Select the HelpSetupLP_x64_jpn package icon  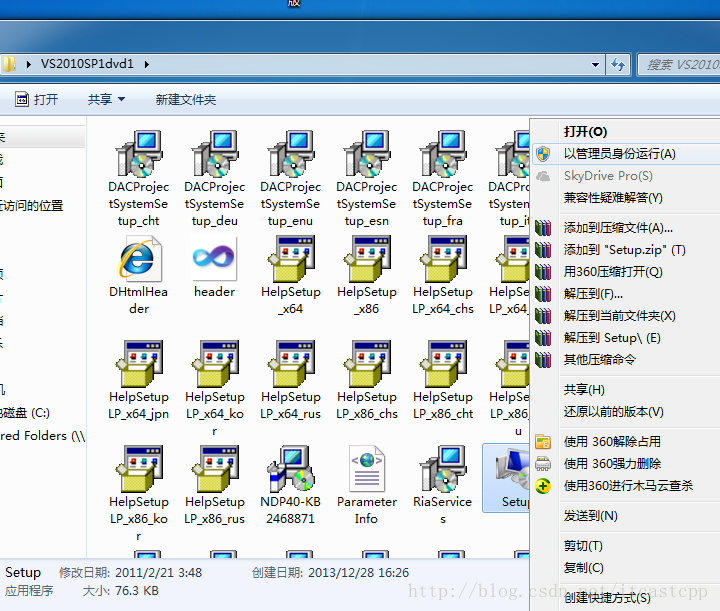pyautogui.click(x=139, y=364)
